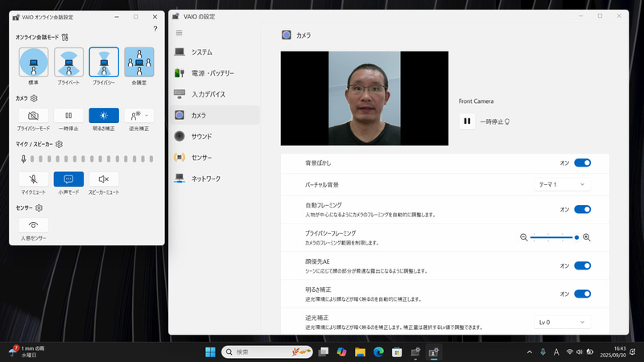Screen dimensions: 644x362
Task: Click the light bulb hint icon beside 一時停止
Action: point(507,122)
